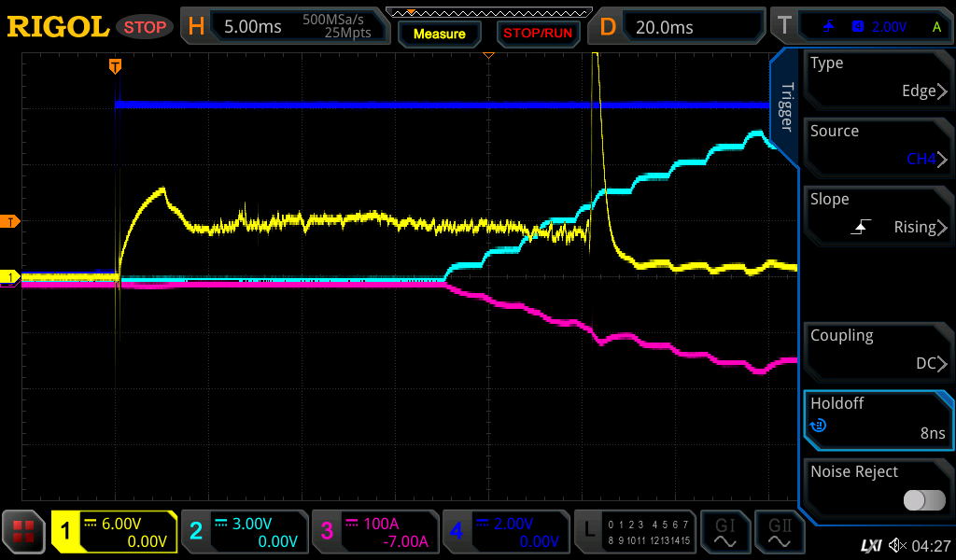This screenshot has width=956, height=560.
Task: Expand the Slope Rising selector
Action: coord(876,215)
